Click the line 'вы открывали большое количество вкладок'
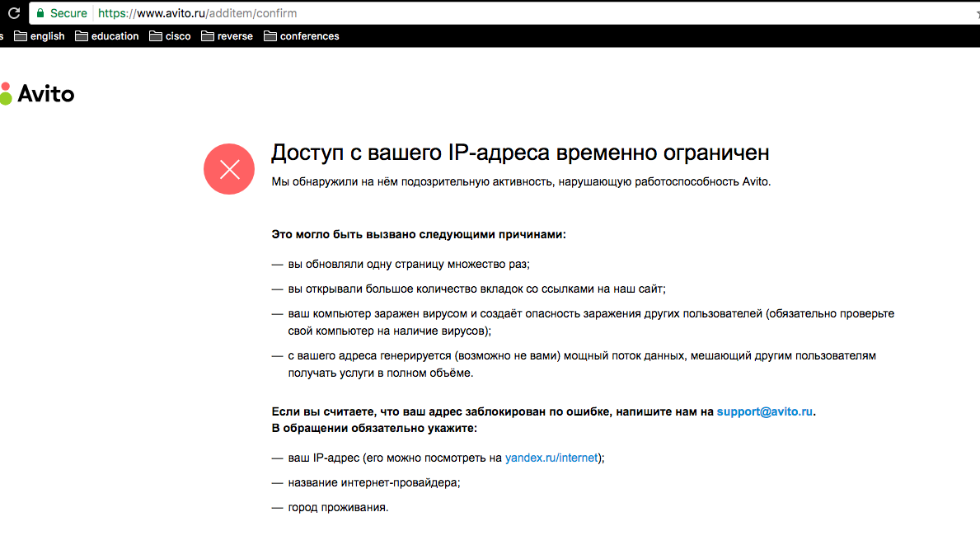 477,289
